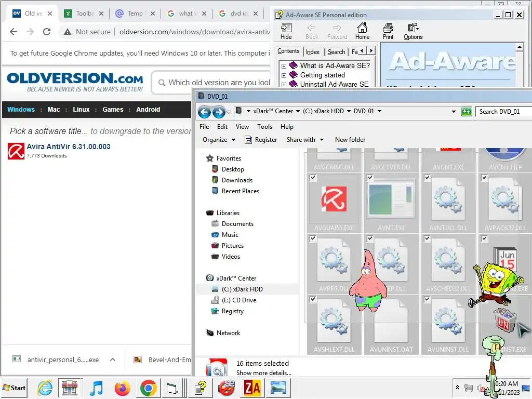Open the picture viewer taskbar icon
Viewport: 532px width, 399px height.
[278, 388]
